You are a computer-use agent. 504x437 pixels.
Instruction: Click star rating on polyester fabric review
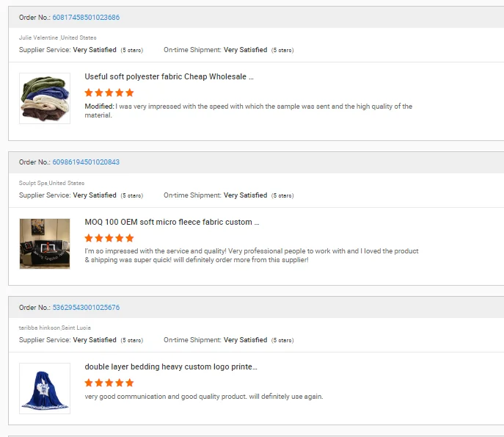click(x=109, y=93)
